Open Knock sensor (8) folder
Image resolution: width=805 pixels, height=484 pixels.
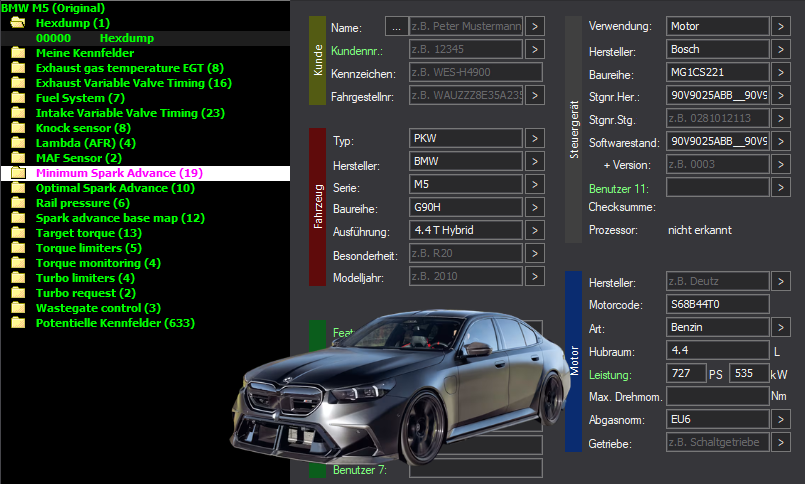tap(83, 128)
